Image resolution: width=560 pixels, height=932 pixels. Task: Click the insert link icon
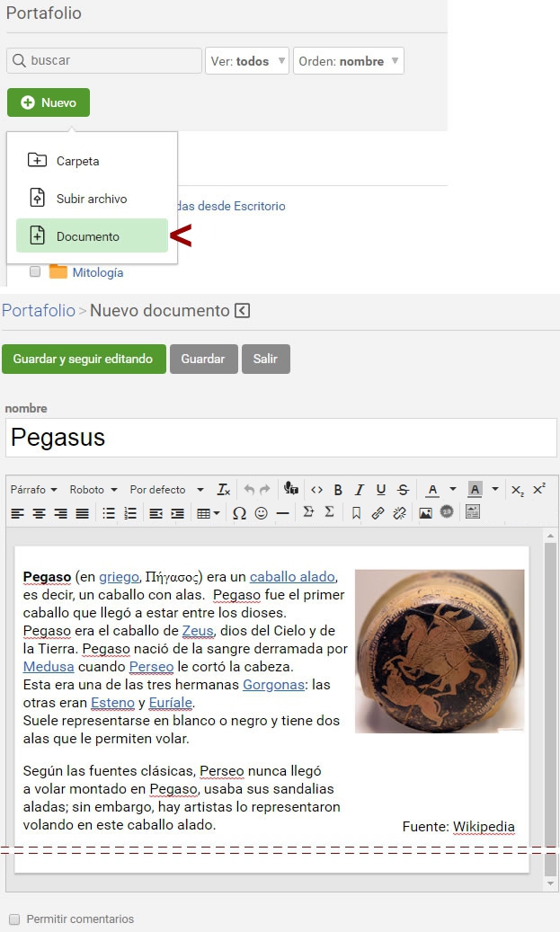pos(378,513)
